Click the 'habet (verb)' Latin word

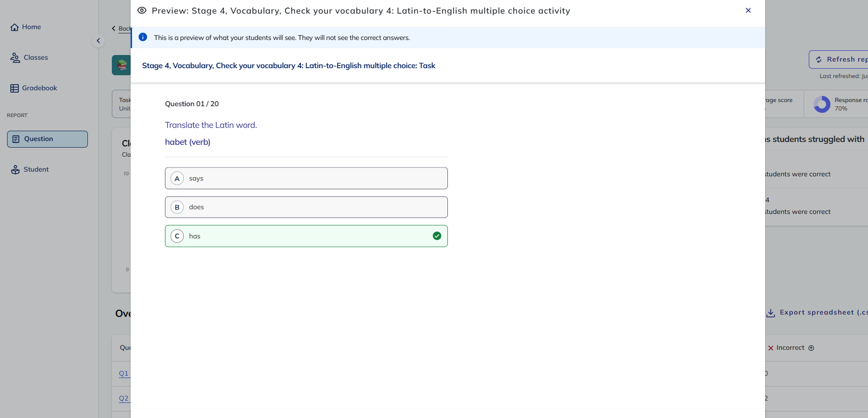coord(188,142)
